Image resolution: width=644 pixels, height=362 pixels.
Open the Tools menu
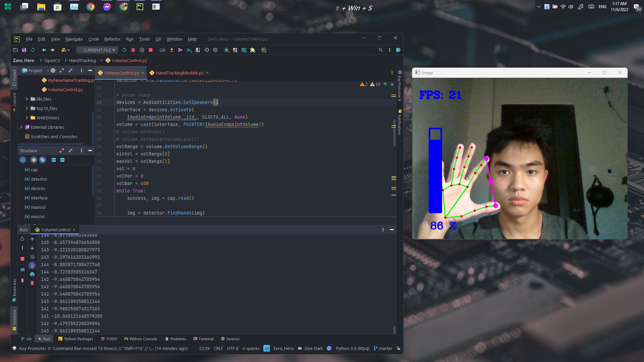coord(144,39)
